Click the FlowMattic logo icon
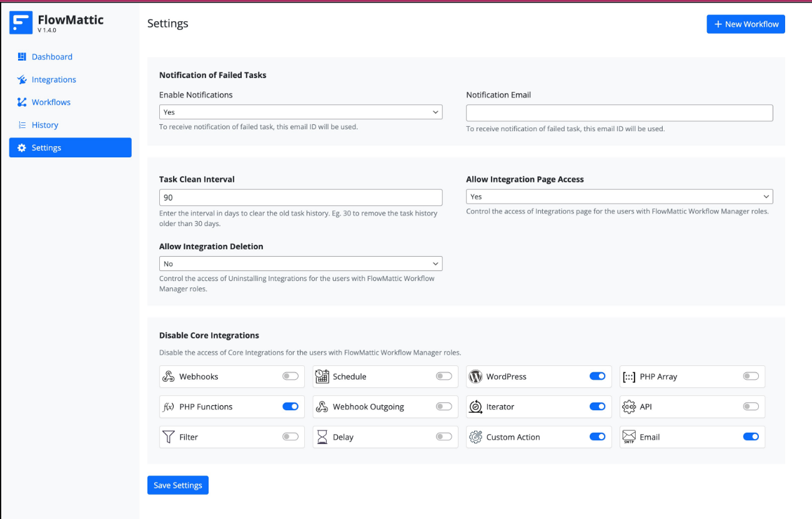812x519 pixels. click(21, 23)
